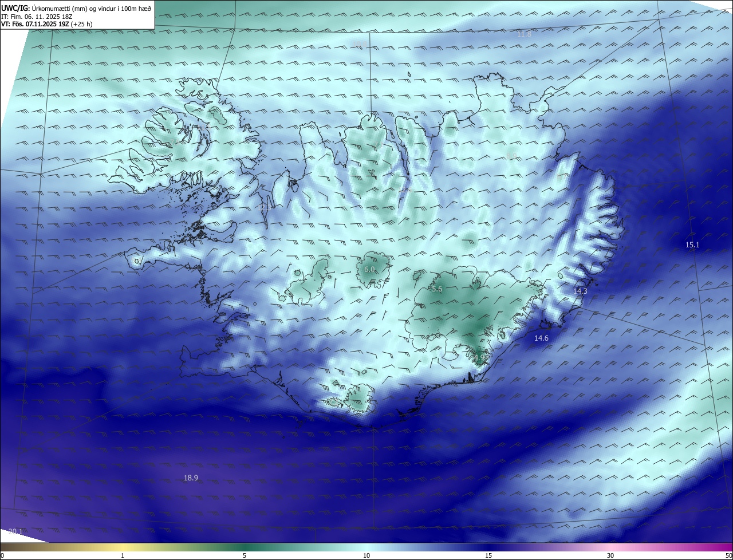
Task: Click the 11.8 value at the top of the map
Action: [524, 34]
